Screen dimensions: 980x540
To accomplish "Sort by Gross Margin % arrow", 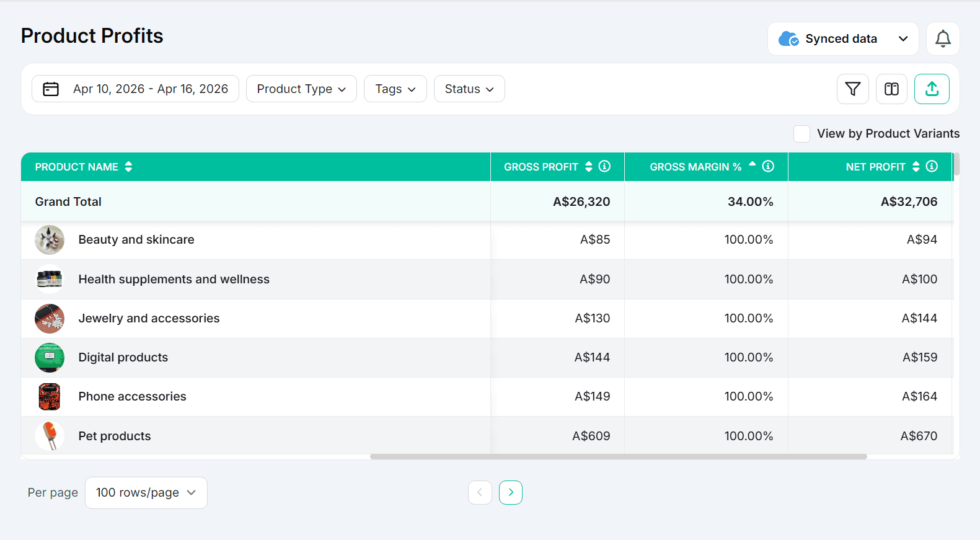I will click(753, 165).
